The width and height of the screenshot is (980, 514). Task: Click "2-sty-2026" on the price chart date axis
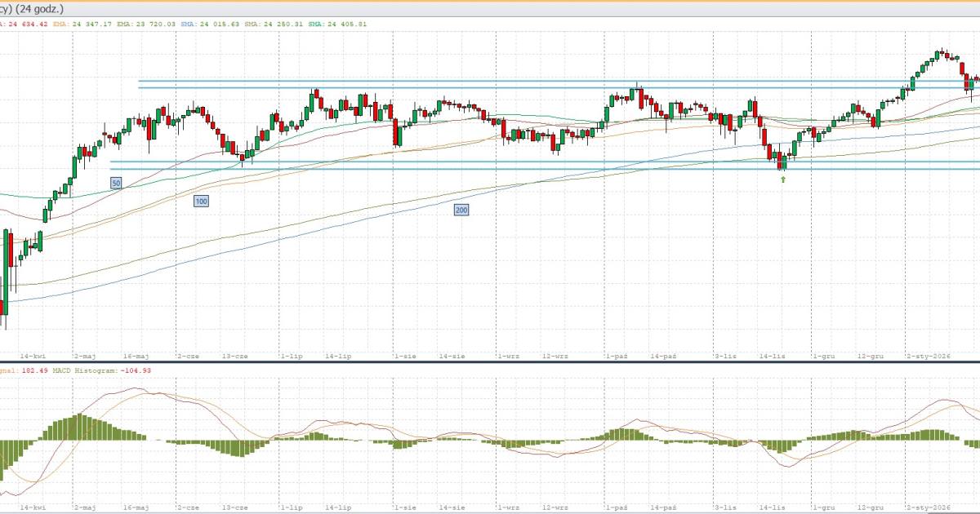[929, 357]
